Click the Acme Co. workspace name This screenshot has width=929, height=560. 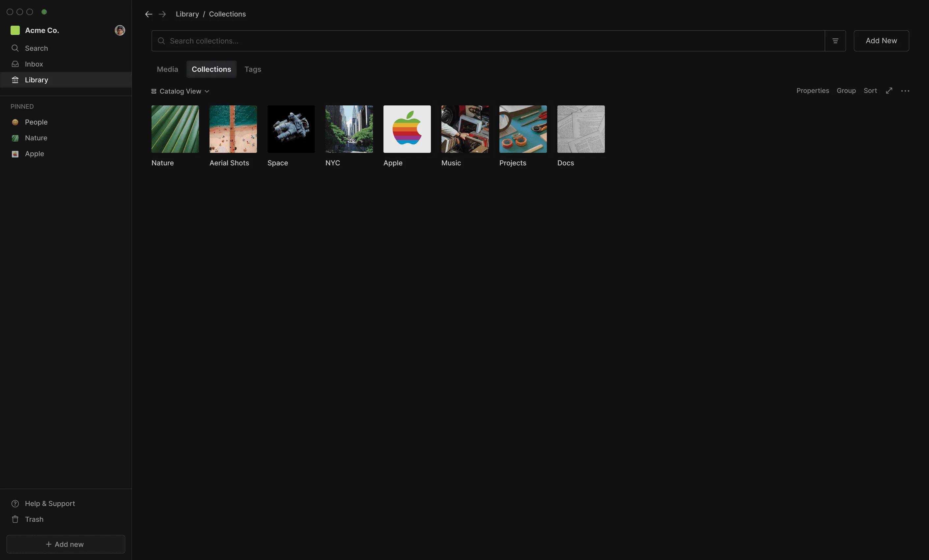pos(42,30)
